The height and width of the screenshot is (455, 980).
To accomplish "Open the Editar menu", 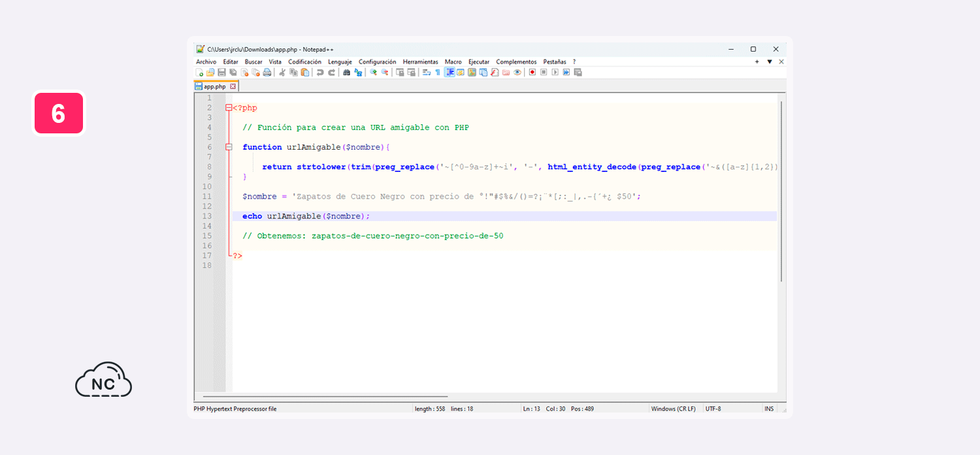I will click(x=231, y=61).
